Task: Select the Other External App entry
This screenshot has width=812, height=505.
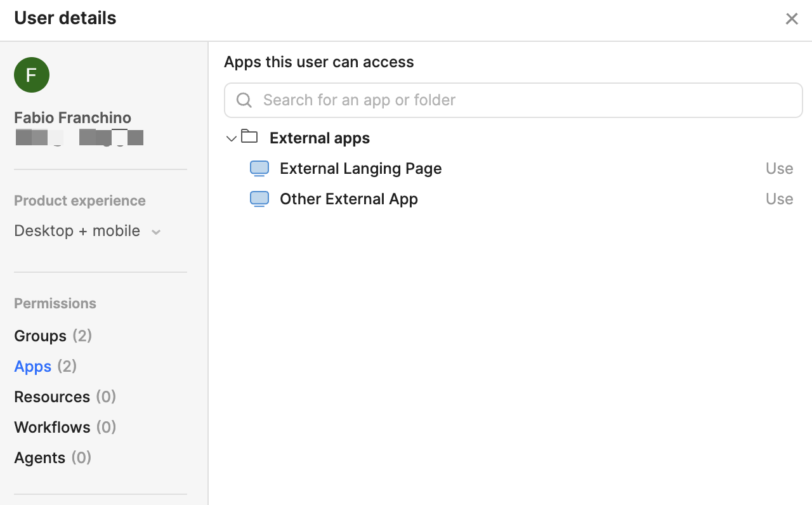Action: 348,199
